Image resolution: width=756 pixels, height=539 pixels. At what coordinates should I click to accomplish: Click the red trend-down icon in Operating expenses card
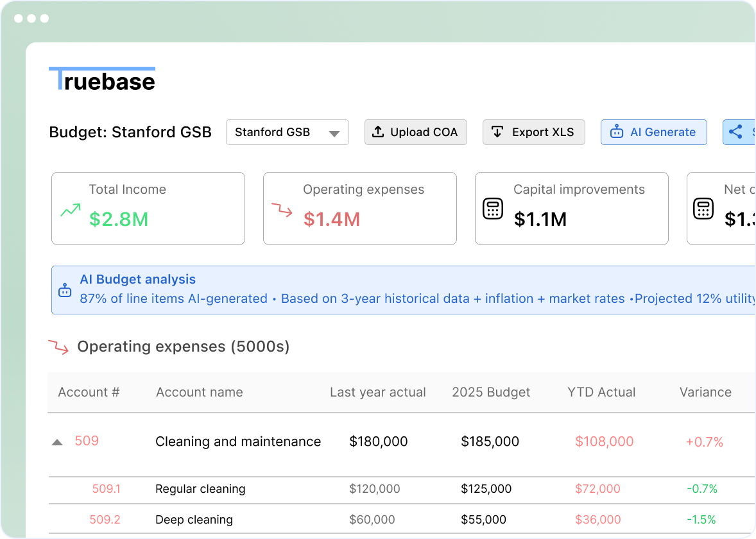tap(282, 210)
